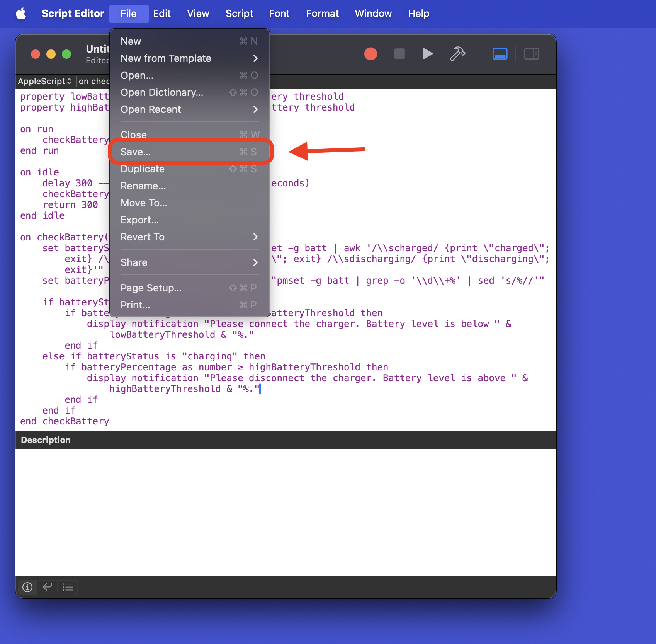
Task: Open the Script menu in menu bar
Action: (239, 14)
